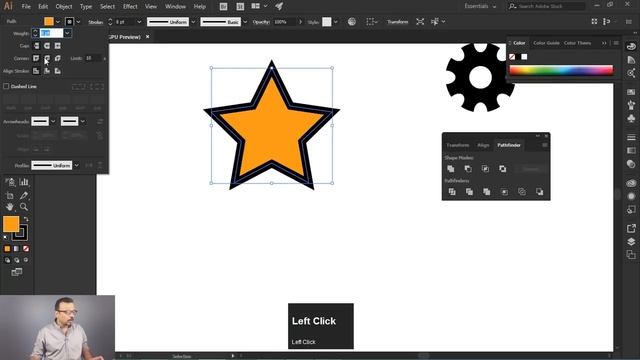
Task: Enable the Dashed Line checkbox
Action: pos(6,86)
